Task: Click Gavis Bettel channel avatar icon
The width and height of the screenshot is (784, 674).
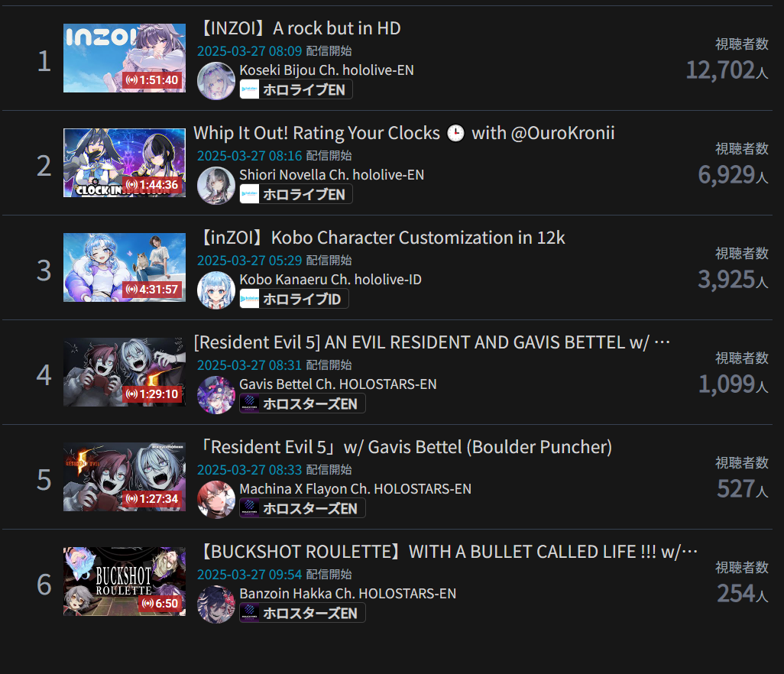Action: coord(216,395)
